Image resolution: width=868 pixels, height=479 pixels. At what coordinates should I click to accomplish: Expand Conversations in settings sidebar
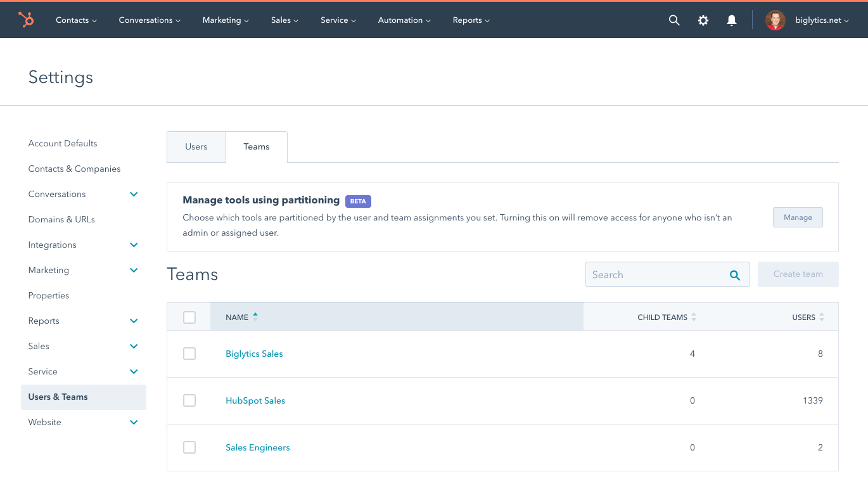coord(134,194)
